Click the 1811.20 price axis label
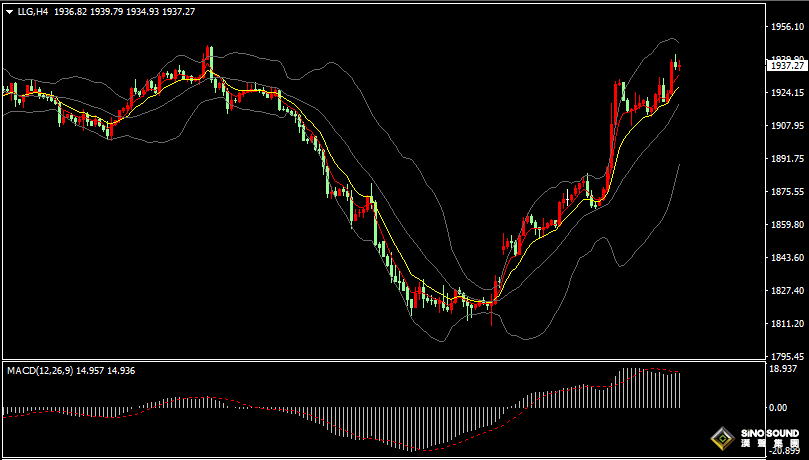The height and width of the screenshot is (460, 809). coord(788,324)
